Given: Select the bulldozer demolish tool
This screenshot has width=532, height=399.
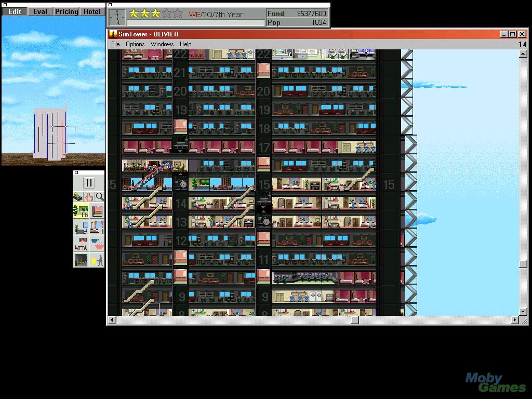Looking at the screenshot, I should coord(78,196).
